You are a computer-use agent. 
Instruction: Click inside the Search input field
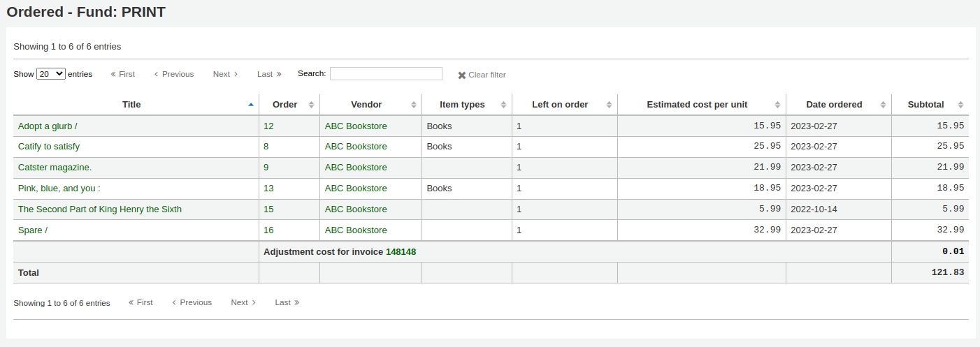386,73
